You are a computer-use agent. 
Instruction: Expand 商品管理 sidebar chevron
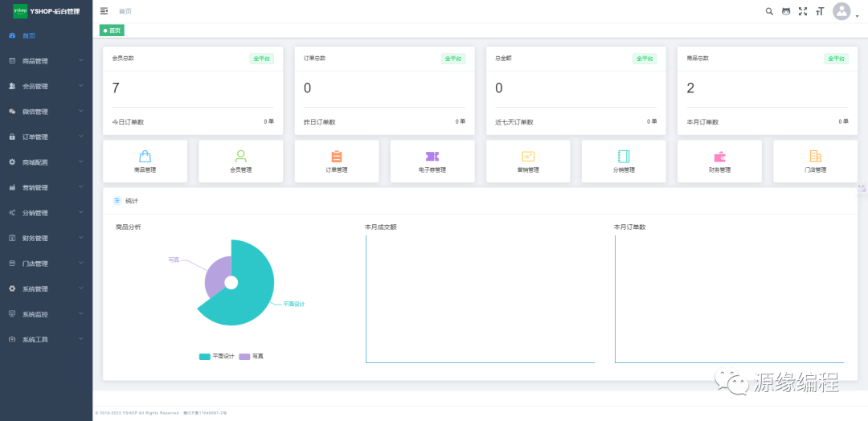click(x=81, y=60)
